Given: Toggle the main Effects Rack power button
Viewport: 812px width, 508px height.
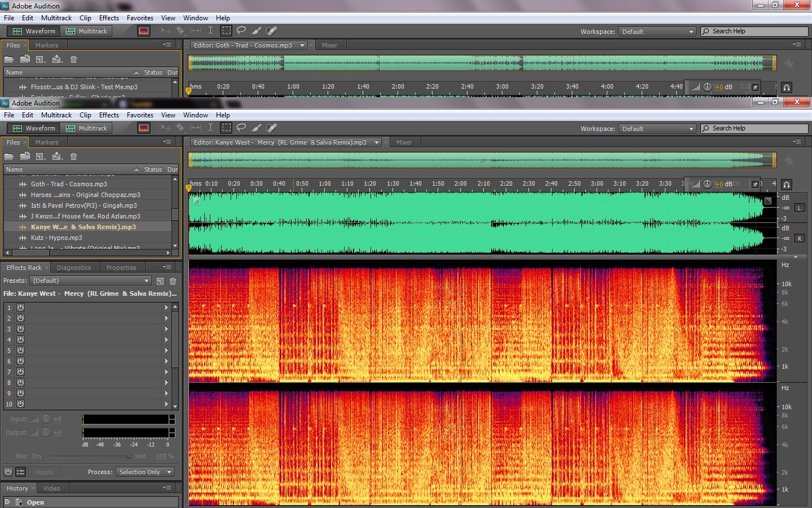Looking at the screenshot, I should [x=8, y=472].
